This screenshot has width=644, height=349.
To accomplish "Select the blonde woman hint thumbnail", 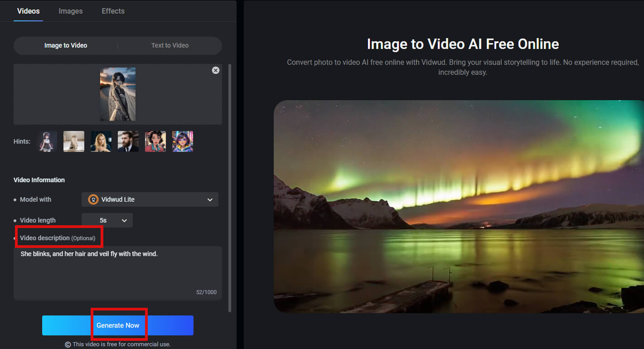I will point(101,141).
